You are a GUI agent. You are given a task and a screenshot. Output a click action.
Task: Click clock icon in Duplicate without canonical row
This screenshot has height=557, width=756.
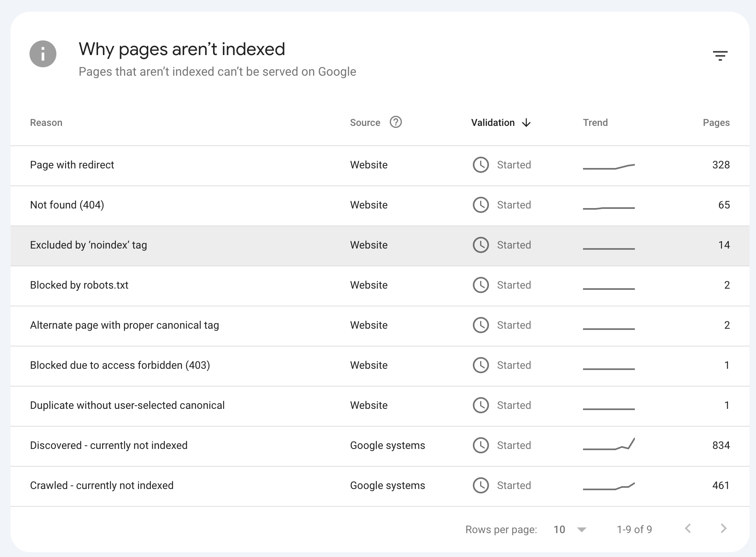point(481,405)
